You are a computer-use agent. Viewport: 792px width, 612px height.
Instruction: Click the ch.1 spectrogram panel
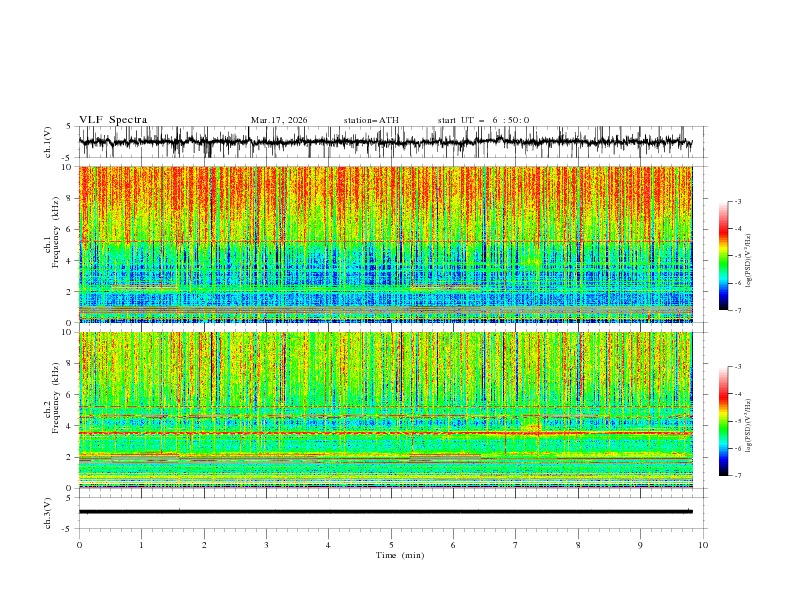pos(385,244)
